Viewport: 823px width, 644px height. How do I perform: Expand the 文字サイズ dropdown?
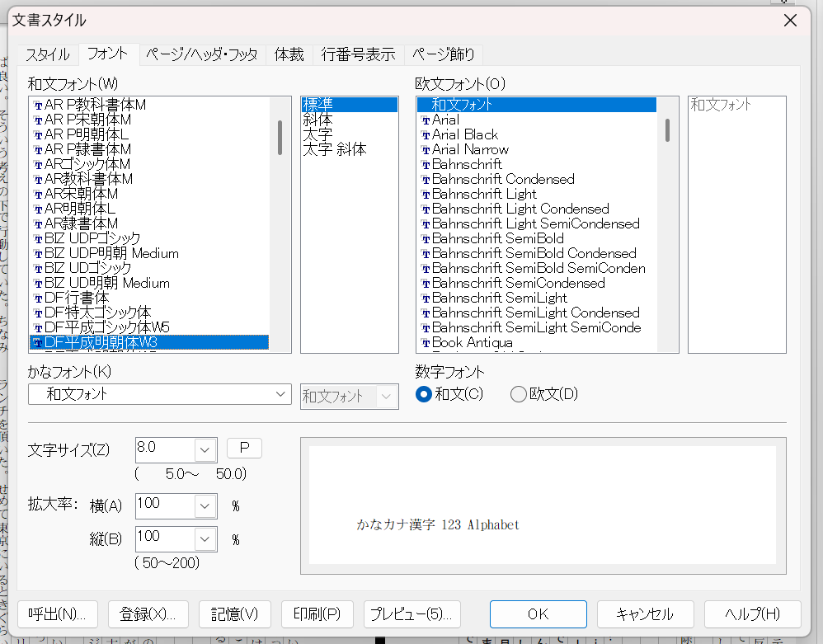point(205,449)
